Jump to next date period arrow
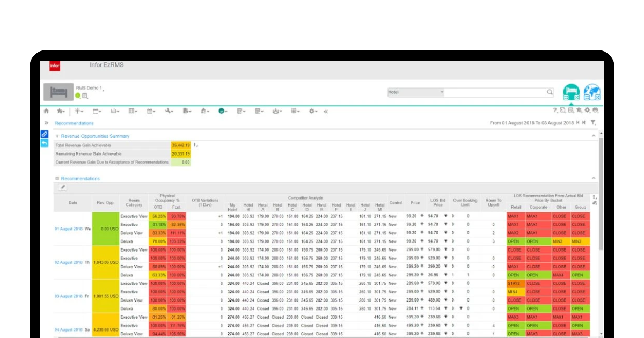Screen dimensions: 644x338 [584, 123]
